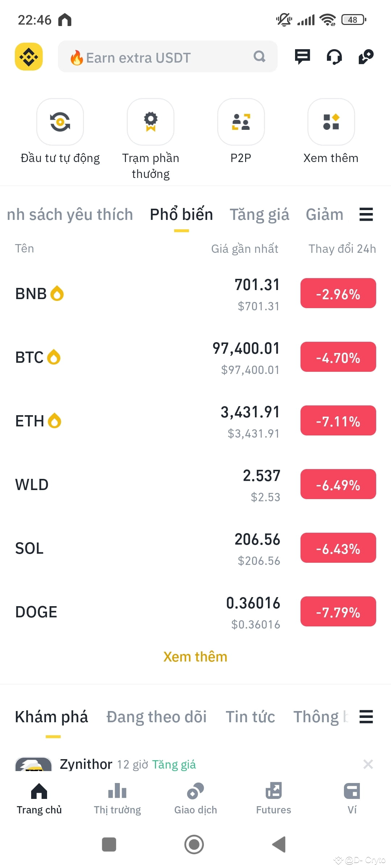
Task: Switch to the Tin tức tab
Action: [250, 716]
